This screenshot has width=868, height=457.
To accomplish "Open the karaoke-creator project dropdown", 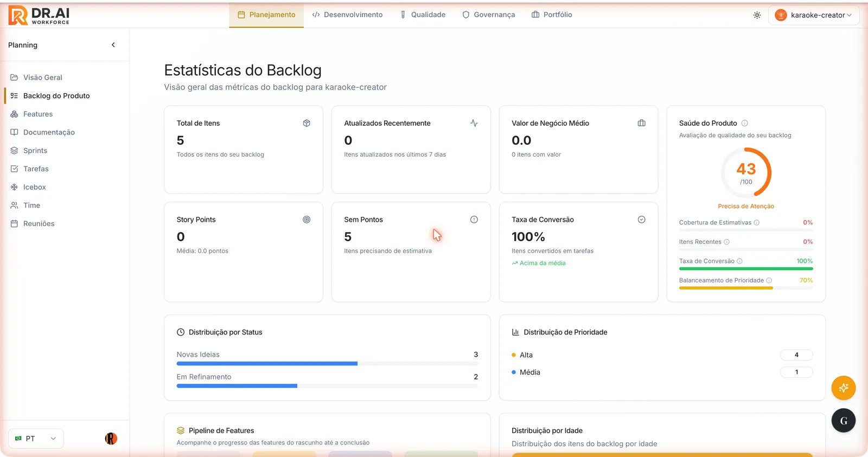I will pos(814,15).
